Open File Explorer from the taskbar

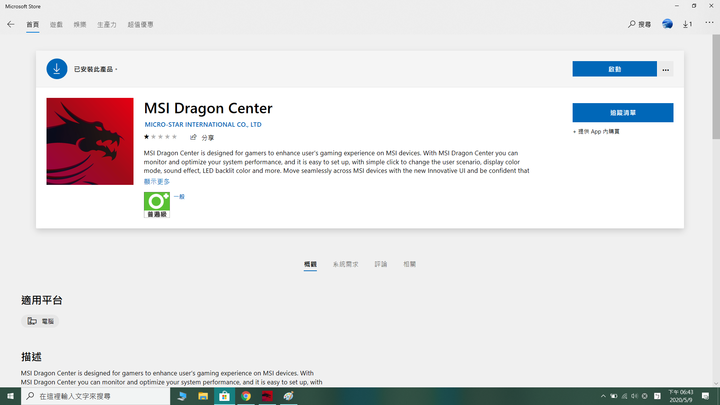tap(203, 396)
